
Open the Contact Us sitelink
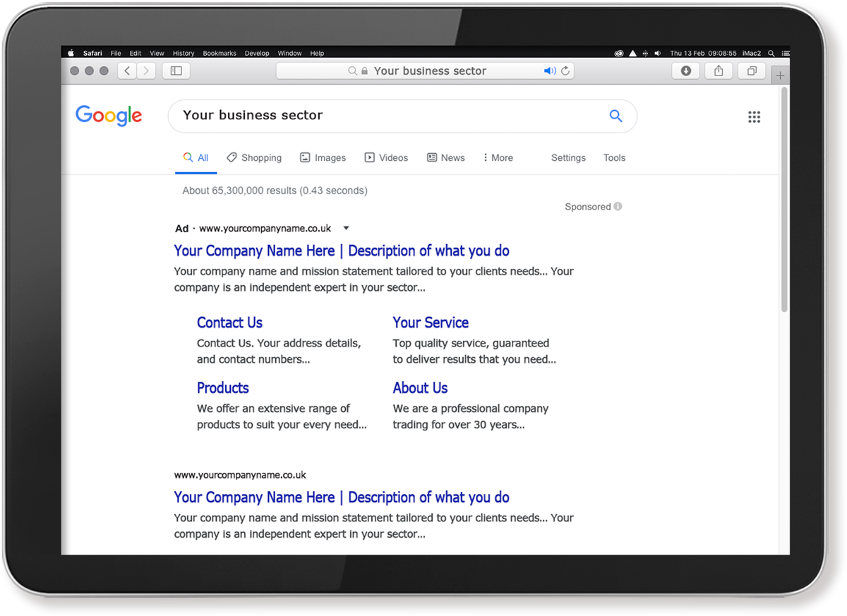click(x=229, y=322)
